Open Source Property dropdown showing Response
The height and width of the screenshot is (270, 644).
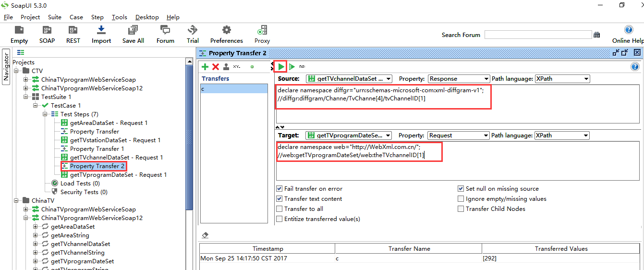coord(459,79)
